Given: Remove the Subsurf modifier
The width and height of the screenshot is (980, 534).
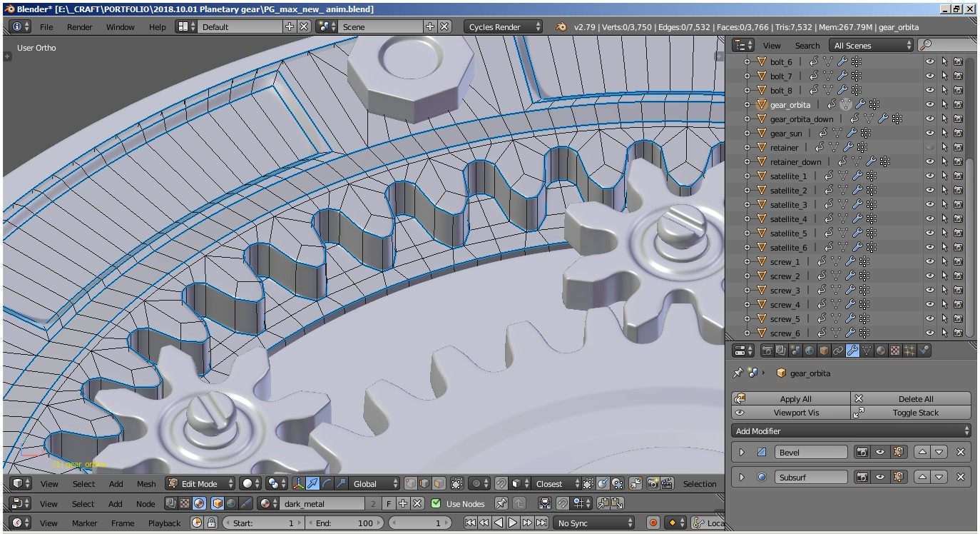Looking at the screenshot, I should 960,477.
